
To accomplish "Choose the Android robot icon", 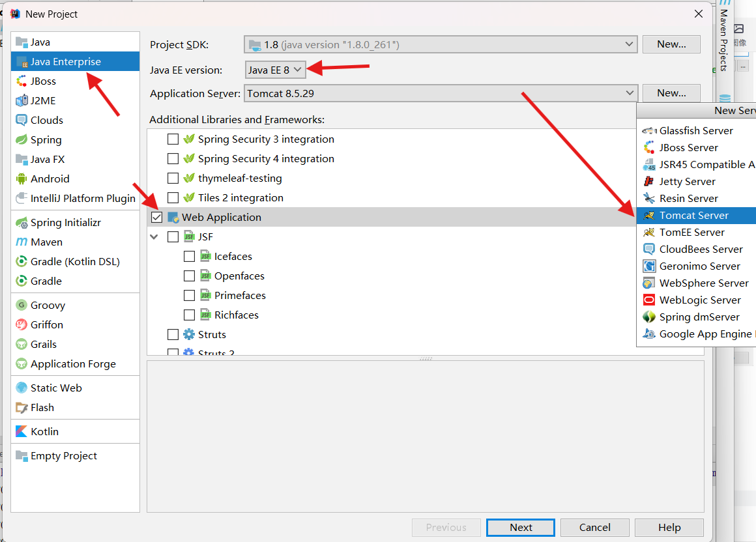I will [x=22, y=178].
